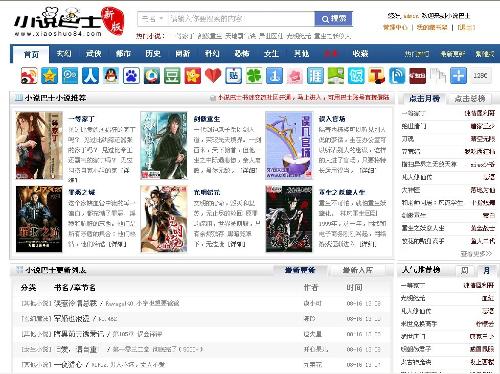Click the Baidu paw print share icon
The image size is (500, 374).
click(x=131, y=76)
